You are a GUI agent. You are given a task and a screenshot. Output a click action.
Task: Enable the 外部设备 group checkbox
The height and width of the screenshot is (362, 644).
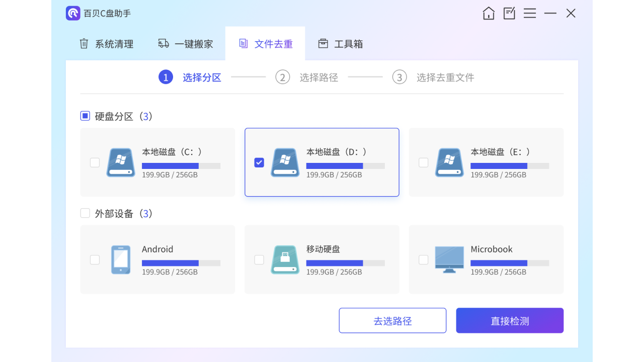tap(85, 213)
